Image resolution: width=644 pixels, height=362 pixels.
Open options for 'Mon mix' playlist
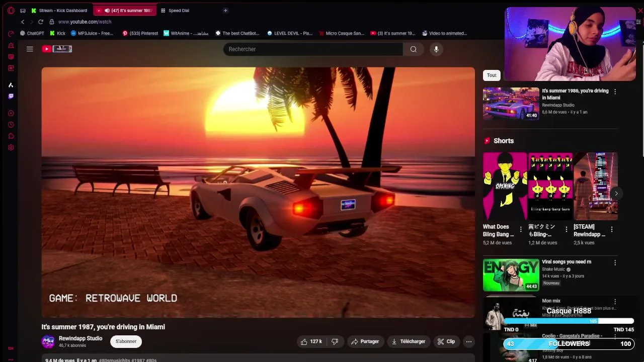[615, 302]
